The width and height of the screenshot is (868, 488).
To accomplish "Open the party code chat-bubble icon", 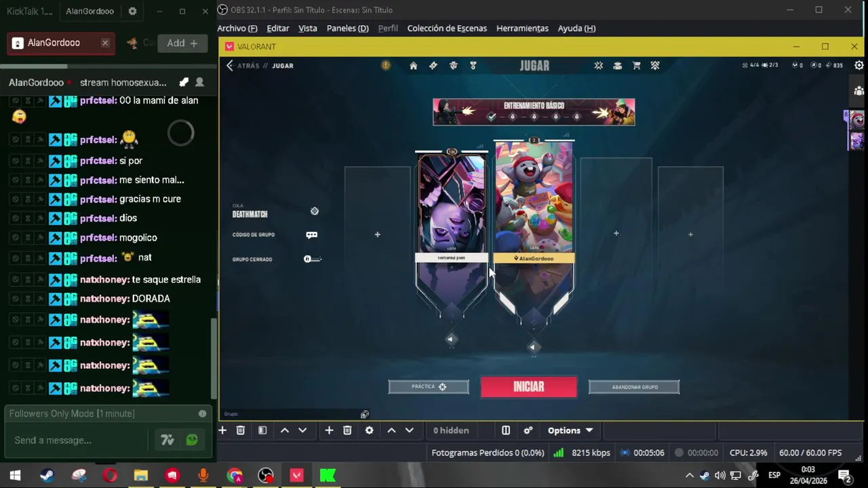I will pyautogui.click(x=312, y=235).
